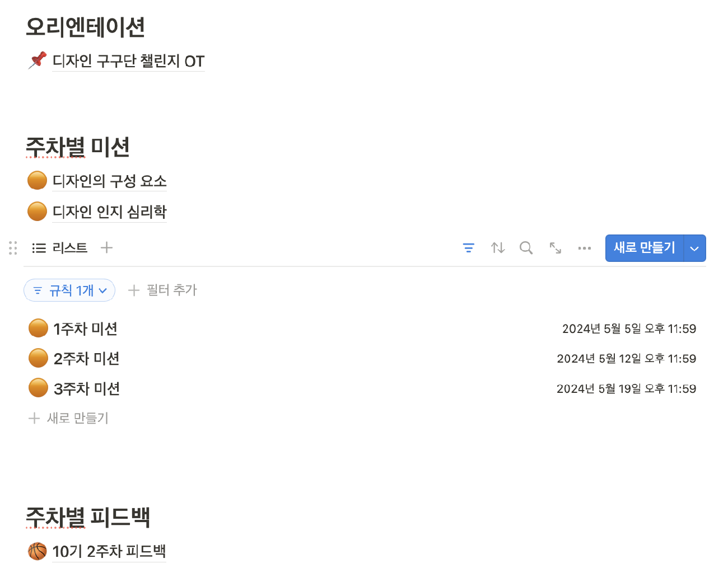Click 필터 추가 to add filter
728x582 pixels.
pyautogui.click(x=163, y=290)
